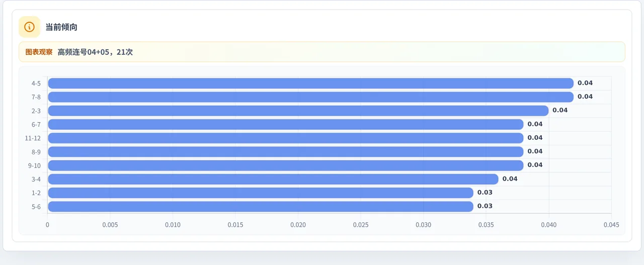The image size is (644, 265).
Task: Click the 0.03 value label of 1-2 bar
Action: (485, 193)
